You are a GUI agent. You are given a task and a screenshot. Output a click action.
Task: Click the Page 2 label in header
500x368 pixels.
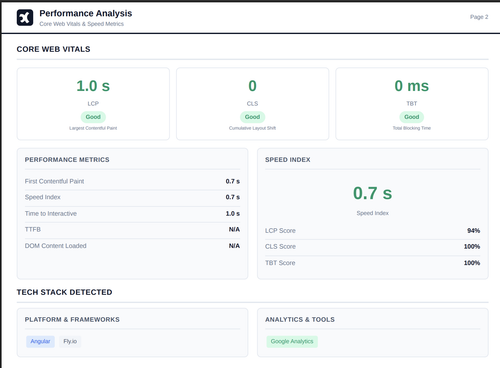click(479, 17)
